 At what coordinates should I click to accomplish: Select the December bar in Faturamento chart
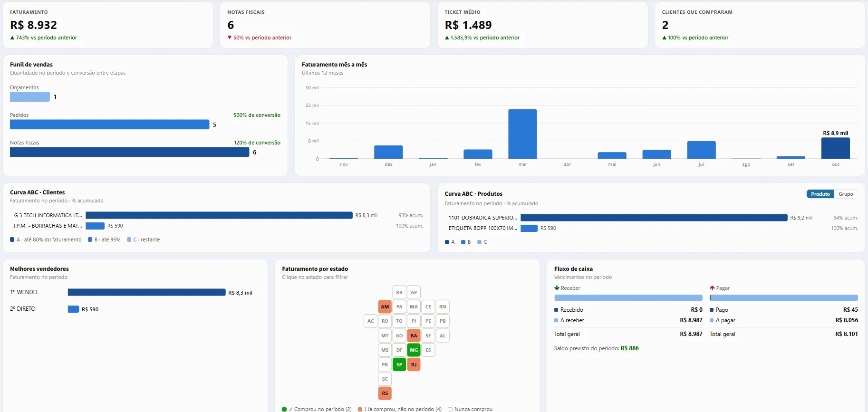point(388,152)
